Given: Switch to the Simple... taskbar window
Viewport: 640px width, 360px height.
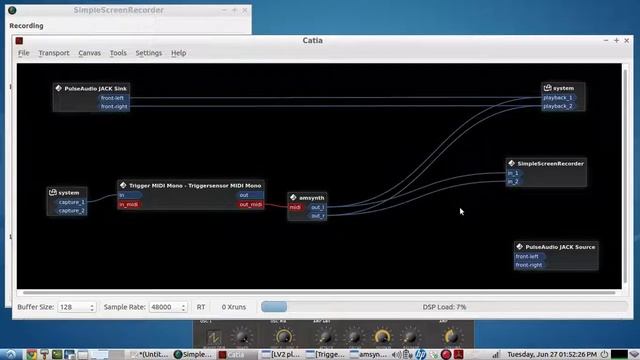Looking at the screenshot, I should pyautogui.click(x=193, y=354).
